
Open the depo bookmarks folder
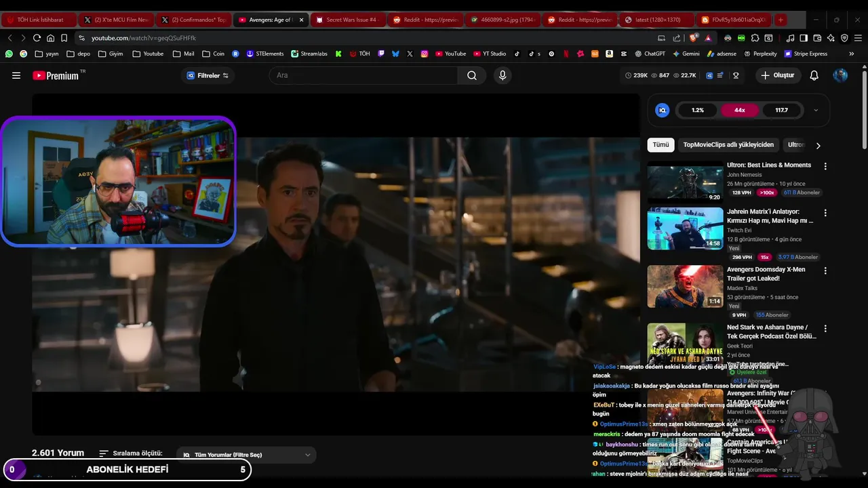tap(79, 54)
